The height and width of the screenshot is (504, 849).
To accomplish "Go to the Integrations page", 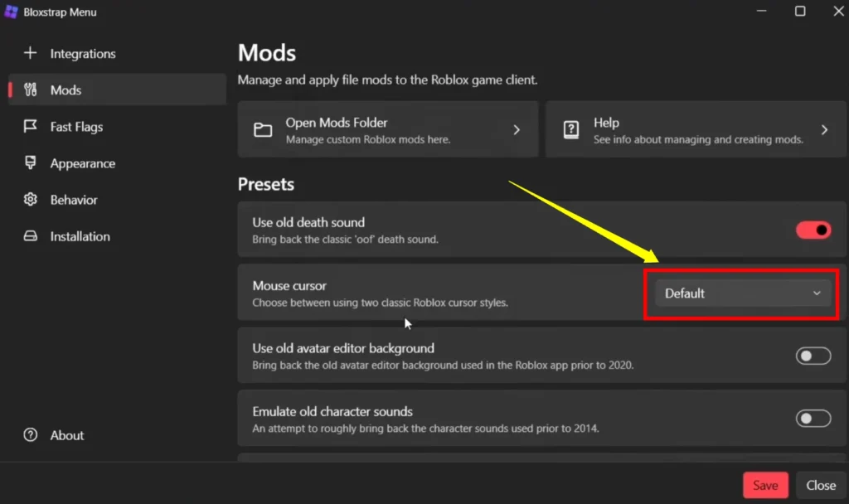I will click(117, 54).
